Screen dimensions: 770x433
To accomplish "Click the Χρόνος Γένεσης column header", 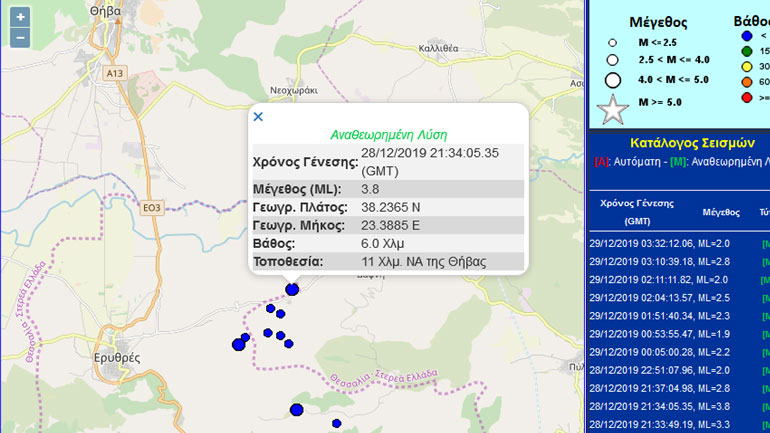I will (x=637, y=211).
